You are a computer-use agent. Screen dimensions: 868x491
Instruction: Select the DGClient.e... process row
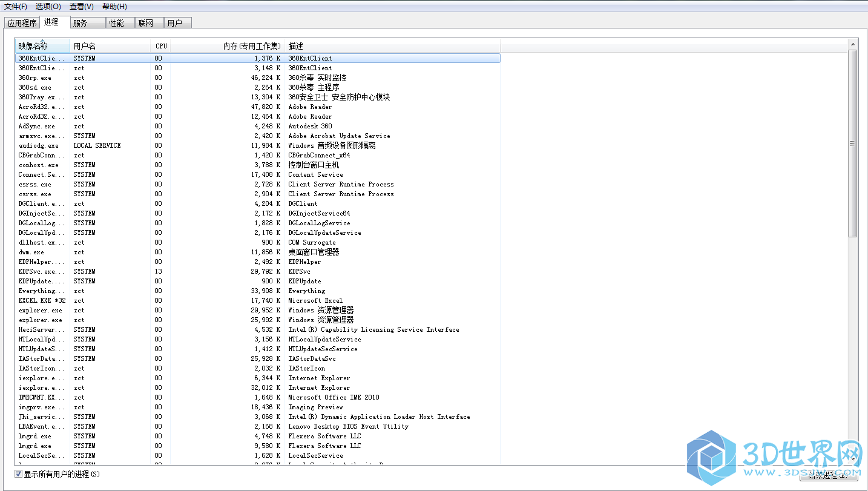coord(258,203)
